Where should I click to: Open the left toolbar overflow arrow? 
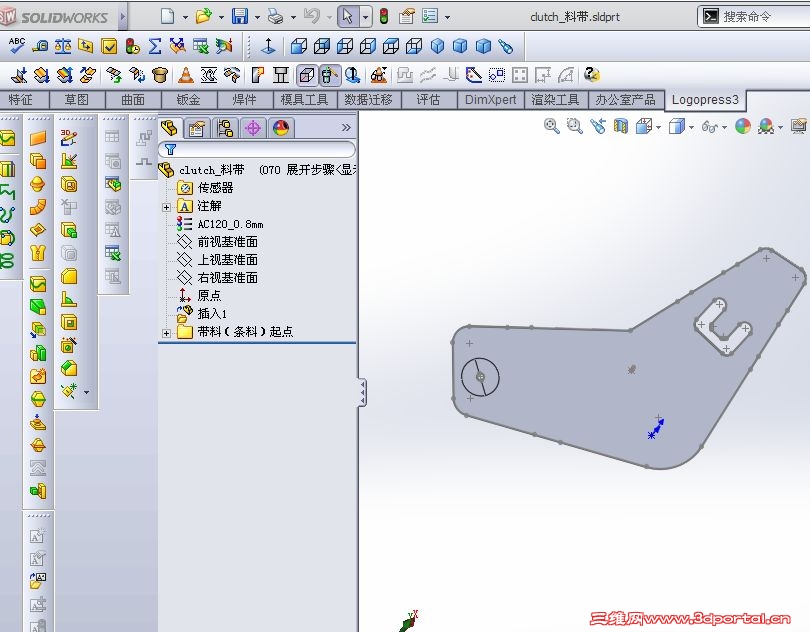tap(86, 392)
